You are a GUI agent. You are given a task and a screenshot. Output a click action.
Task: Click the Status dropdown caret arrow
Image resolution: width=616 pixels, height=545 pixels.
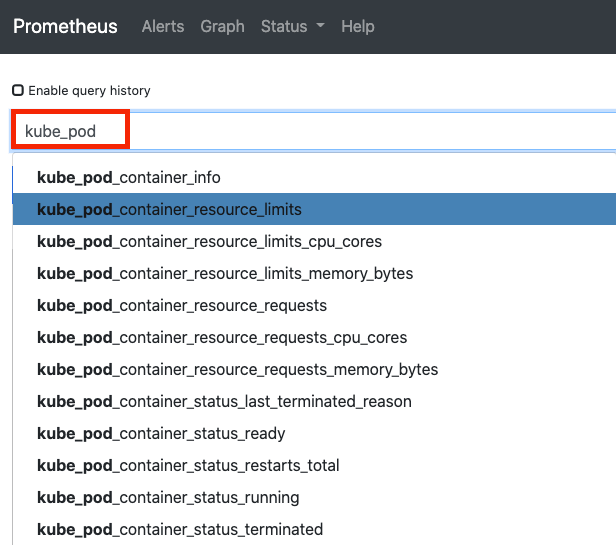coord(321,26)
